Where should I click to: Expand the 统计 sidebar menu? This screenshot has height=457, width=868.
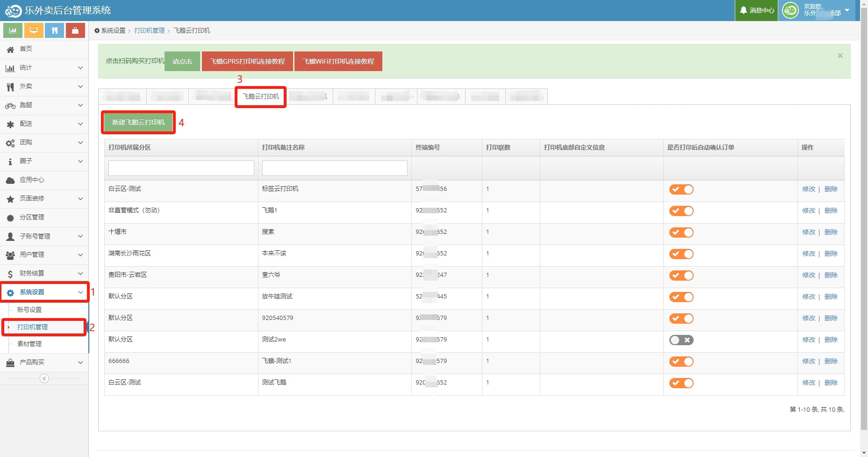coord(44,68)
